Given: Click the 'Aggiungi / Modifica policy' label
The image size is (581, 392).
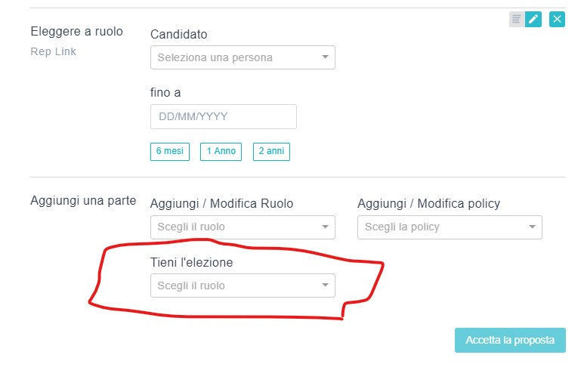Looking at the screenshot, I should point(428,203).
